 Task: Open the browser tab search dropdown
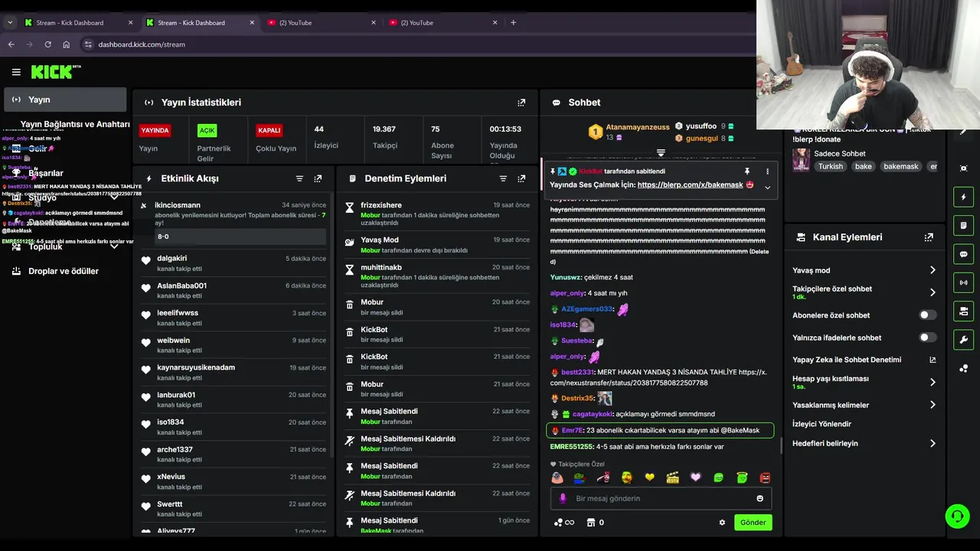pos(10,23)
